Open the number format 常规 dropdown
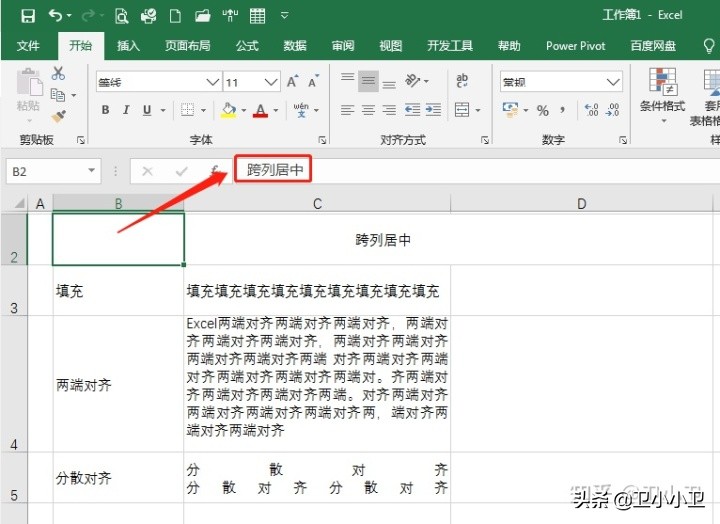The height and width of the screenshot is (524, 720). (613, 82)
